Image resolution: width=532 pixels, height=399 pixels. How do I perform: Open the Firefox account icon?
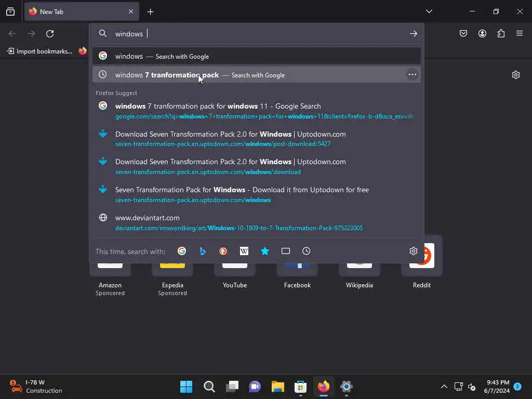[x=482, y=33]
